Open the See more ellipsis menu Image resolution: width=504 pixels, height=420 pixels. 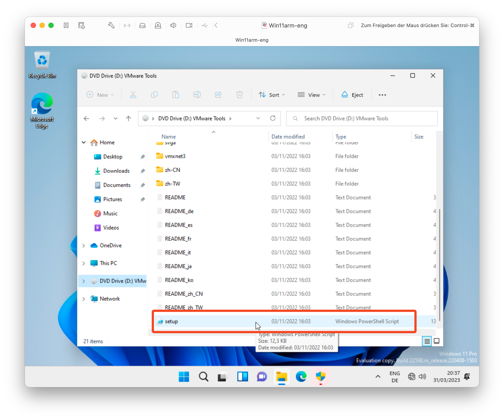pos(382,95)
